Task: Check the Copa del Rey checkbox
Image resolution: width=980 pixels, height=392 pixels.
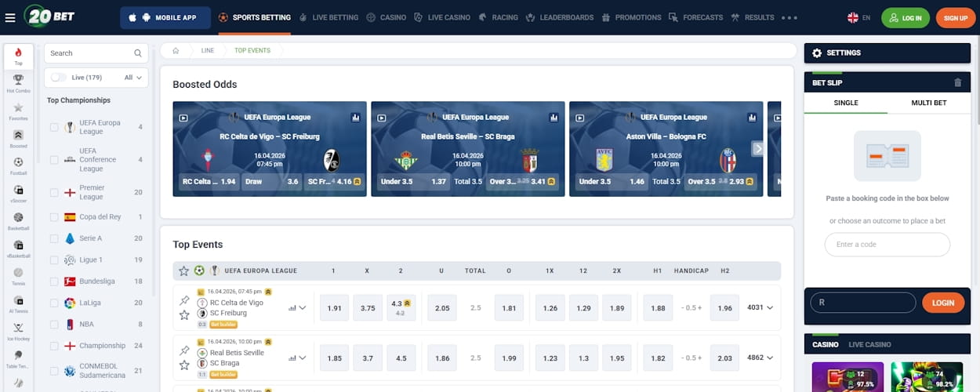Action: coord(54,217)
